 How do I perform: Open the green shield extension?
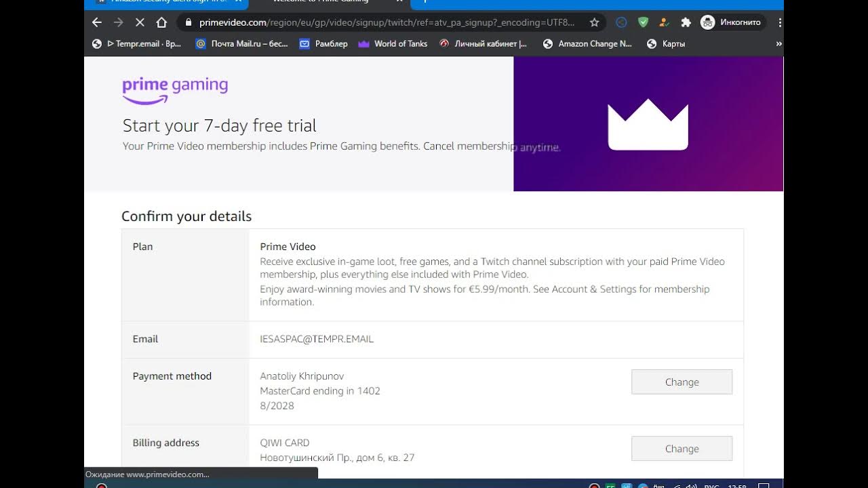click(x=643, y=22)
